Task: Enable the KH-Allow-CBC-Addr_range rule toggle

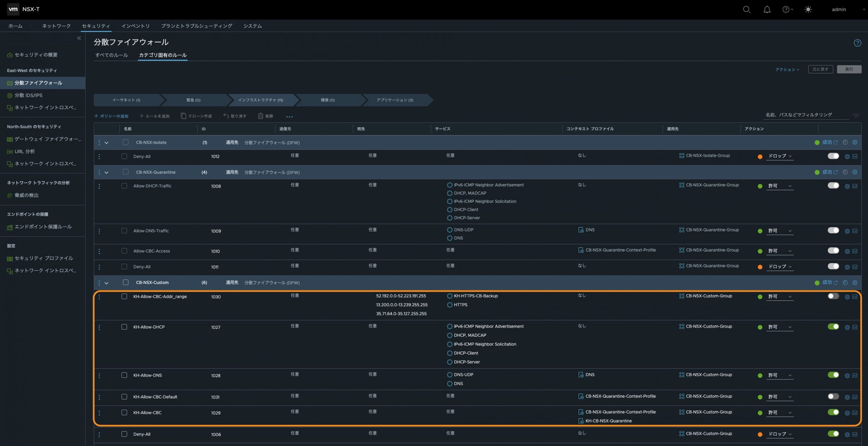Action: (x=833, y=296)
